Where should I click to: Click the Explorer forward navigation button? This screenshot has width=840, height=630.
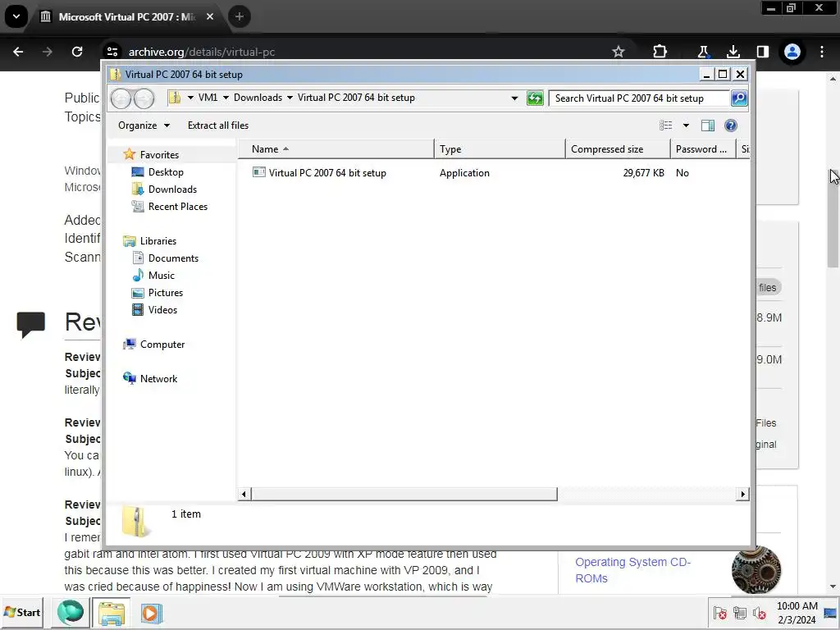[144, 98]
